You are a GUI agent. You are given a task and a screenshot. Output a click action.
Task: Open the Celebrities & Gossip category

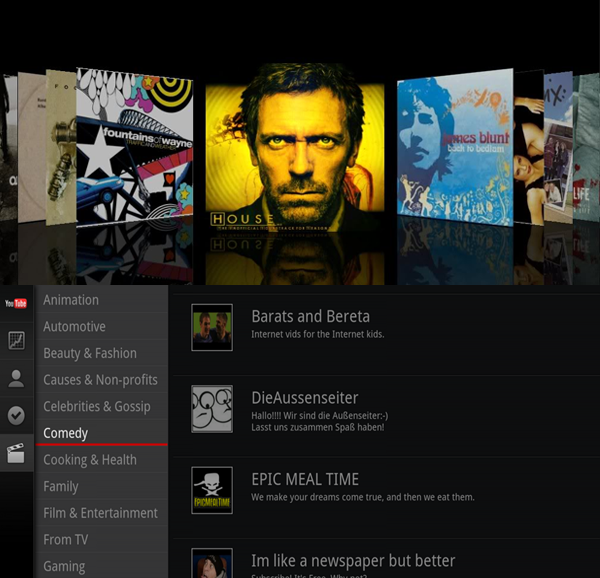101,406
